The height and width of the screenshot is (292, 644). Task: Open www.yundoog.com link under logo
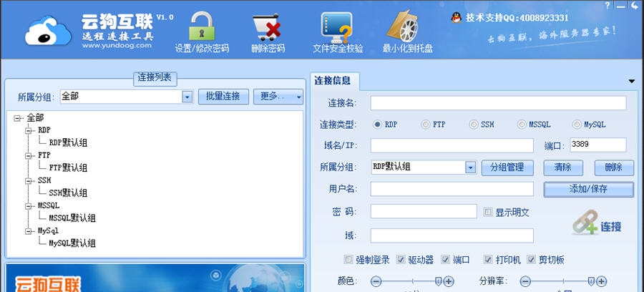[x=117, y=46]
